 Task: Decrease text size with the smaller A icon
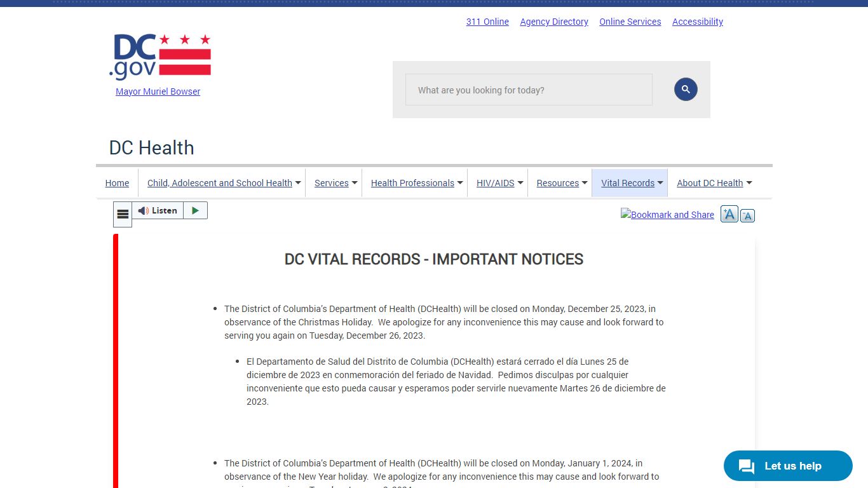(747, 216)
